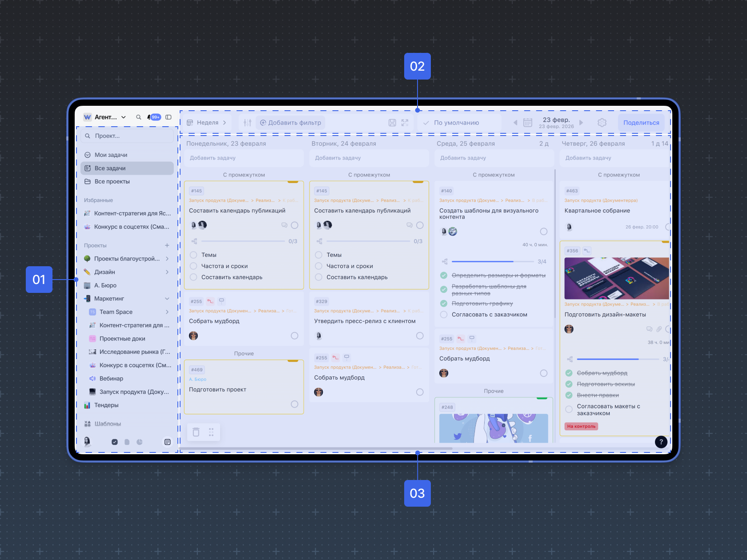747x560 pixels.
Task: Click the 'Поделиться' button
Action: click(641, 123)
